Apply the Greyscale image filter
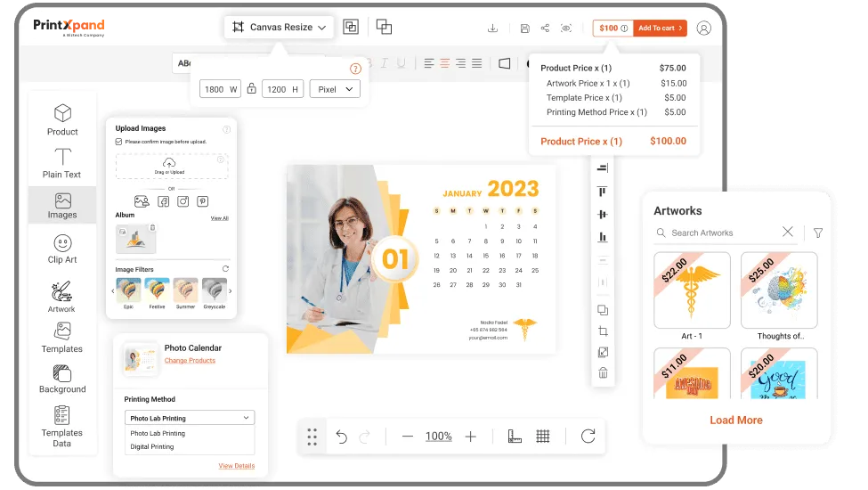868x490 pixels. [x=215, y=290]
